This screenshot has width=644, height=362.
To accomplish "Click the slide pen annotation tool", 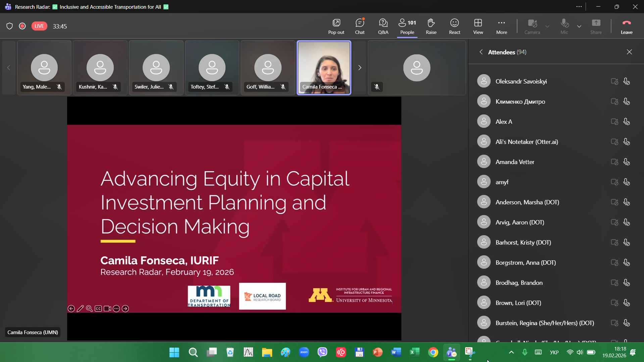I will [x=80, y=309].
